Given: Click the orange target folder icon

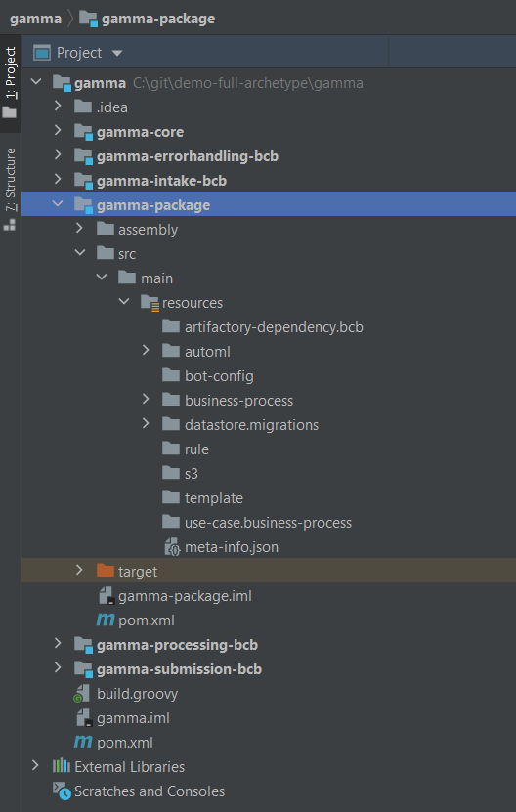Looking at the screenshot, I should pyautogui.click(x=106, y=571).
